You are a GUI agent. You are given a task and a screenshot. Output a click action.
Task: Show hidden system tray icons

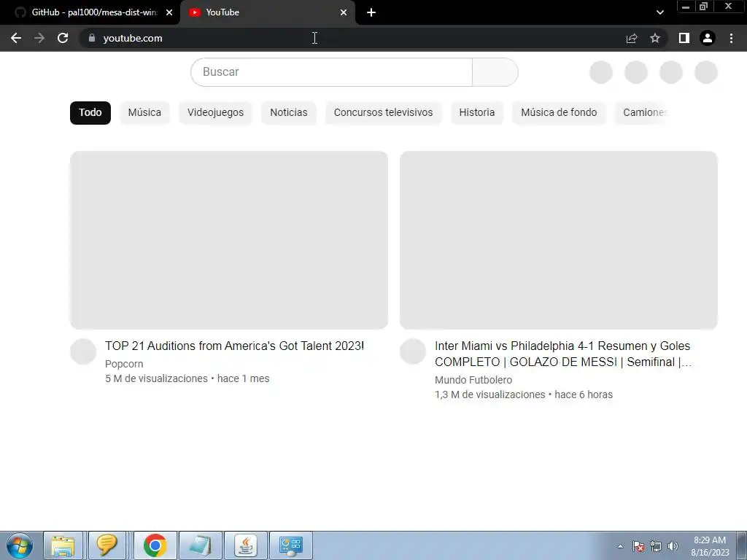pyautogui.click(x=620, y=546)
